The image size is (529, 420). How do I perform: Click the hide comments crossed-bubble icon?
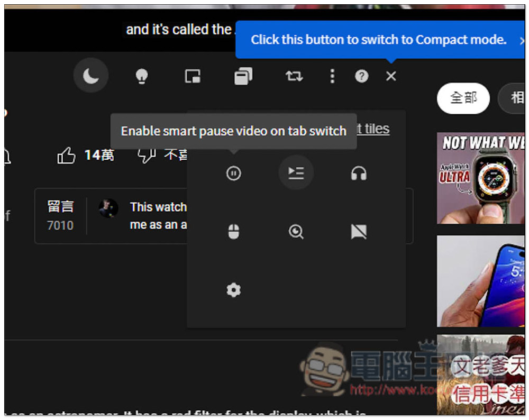pyautogui.click(x=359, y=232)
